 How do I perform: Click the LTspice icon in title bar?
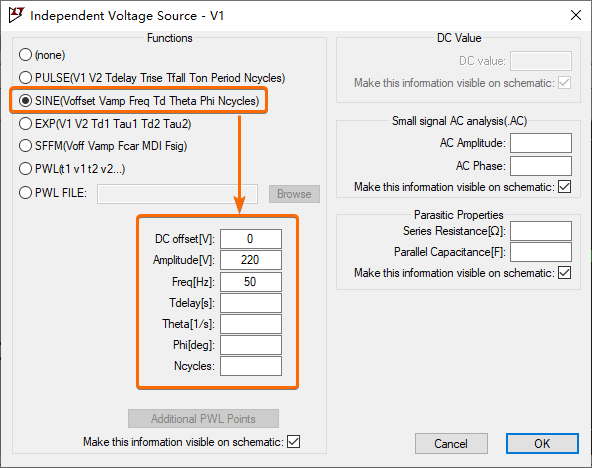tap(16, 15)
